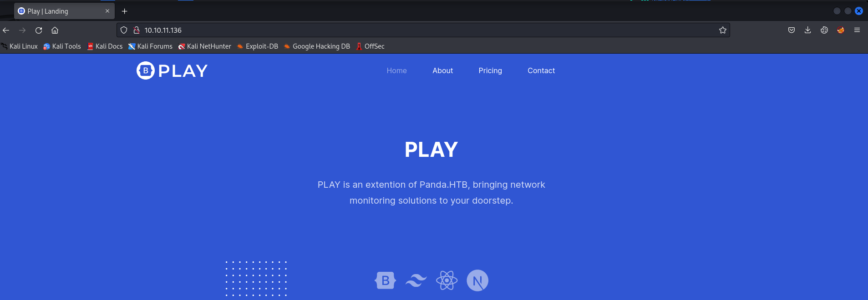
Task: Click the Bootstrap logo icon
Action: [386, 280]
